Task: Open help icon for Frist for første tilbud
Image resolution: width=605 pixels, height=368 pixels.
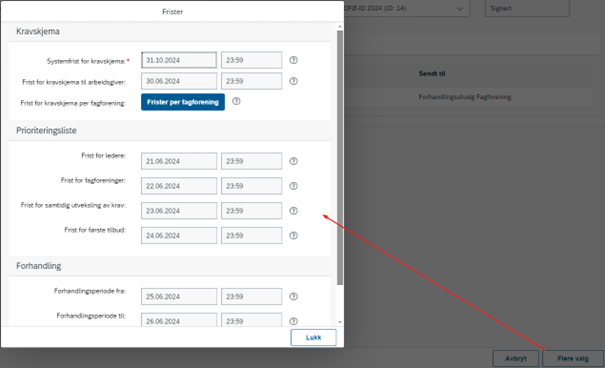Action: pyautogui.click(x=294, y=235)
